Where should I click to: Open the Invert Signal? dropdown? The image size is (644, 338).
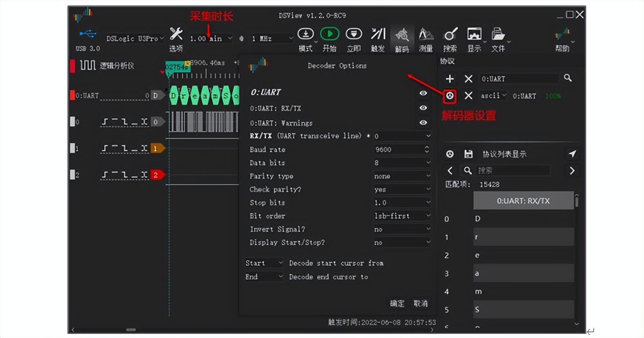pyautogui.click(x=402, y=229)
